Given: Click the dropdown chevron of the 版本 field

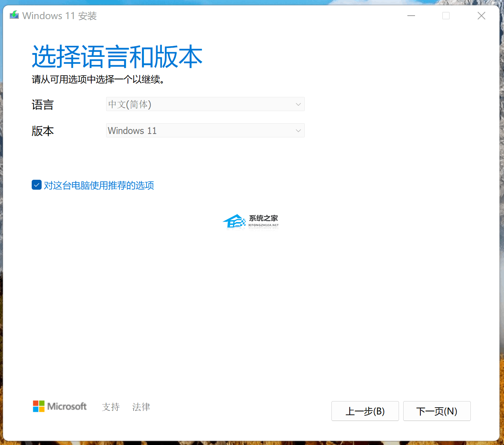Looking at the screenshot, I should point(298,130).
